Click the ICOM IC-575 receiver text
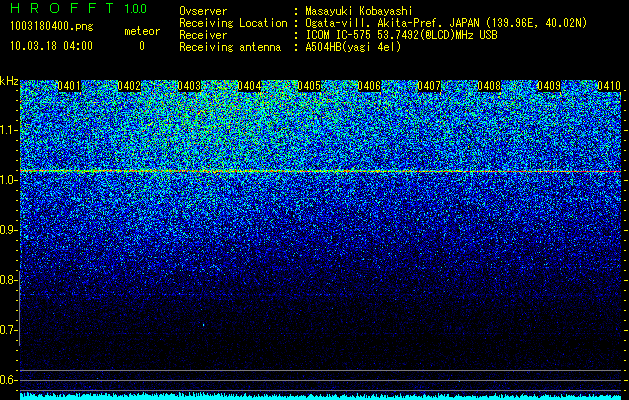Screen dimensions: 629x400 (x=401, y=35)
